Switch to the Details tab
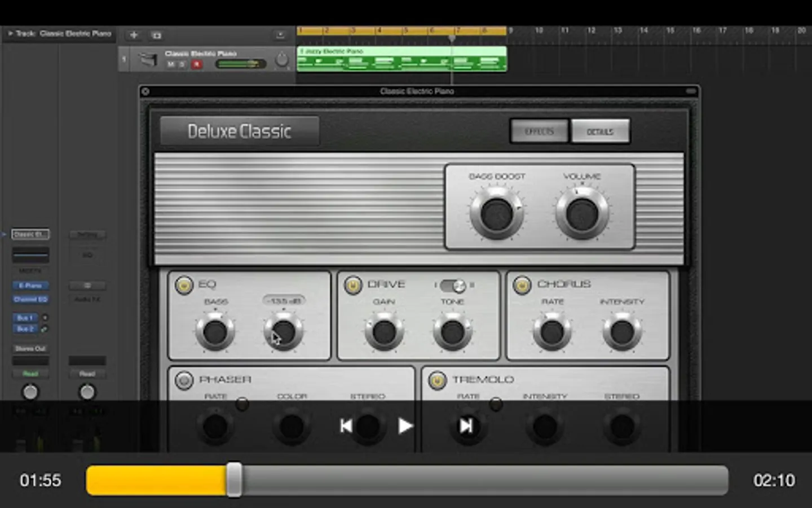This screenshot has width=812, height=508. click(600, 132)
